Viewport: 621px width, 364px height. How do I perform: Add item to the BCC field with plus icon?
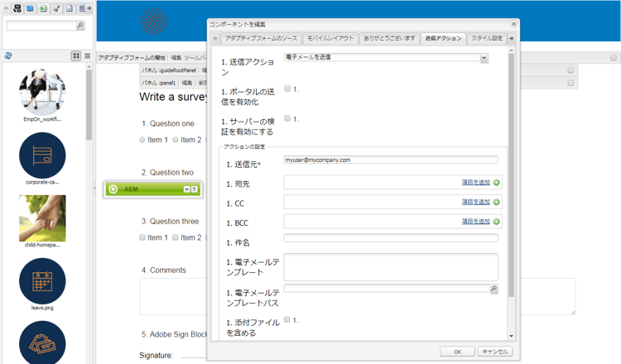coord(496,222)
